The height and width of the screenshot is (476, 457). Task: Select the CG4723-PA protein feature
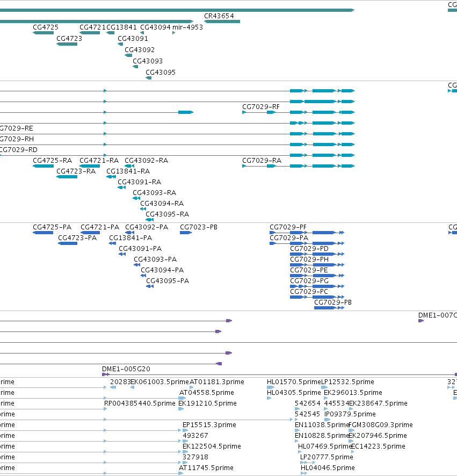pyautogui.click(x=67, y=243)
